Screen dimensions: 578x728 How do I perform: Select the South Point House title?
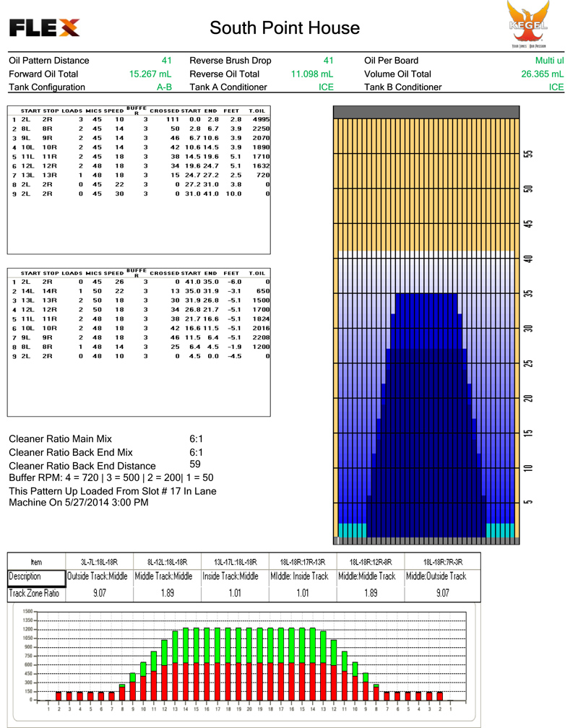point(284,28)
